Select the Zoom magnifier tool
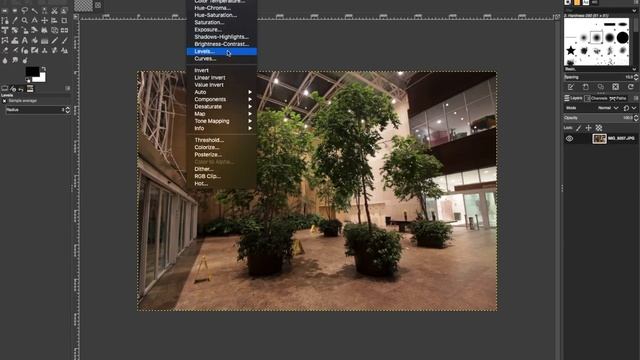Screen dimensions: 640x360 24,20
